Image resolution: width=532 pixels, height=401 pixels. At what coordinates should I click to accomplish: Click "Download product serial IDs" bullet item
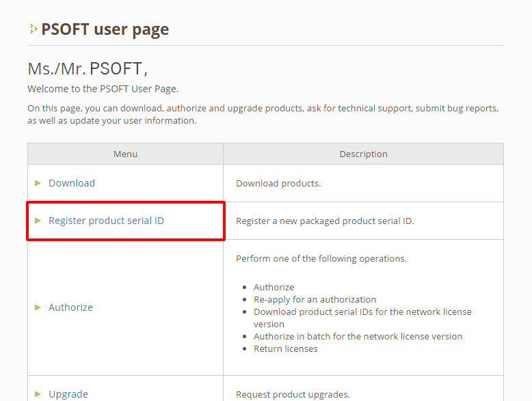[362, 312]
